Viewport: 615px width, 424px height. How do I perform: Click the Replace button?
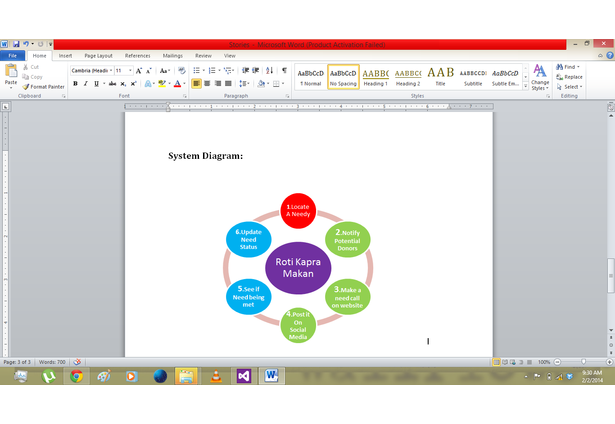point(570,77)
